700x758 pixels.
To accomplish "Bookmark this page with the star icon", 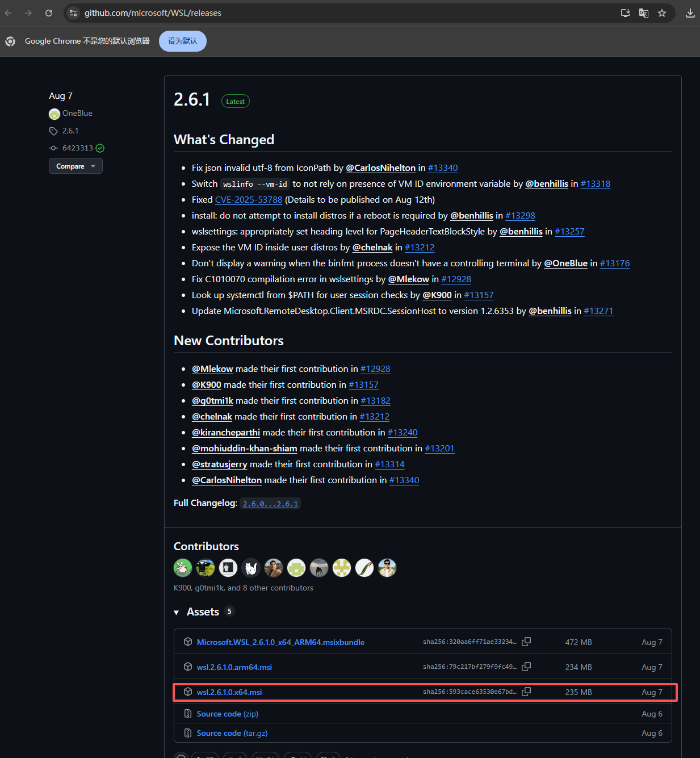I will point(662,13).
